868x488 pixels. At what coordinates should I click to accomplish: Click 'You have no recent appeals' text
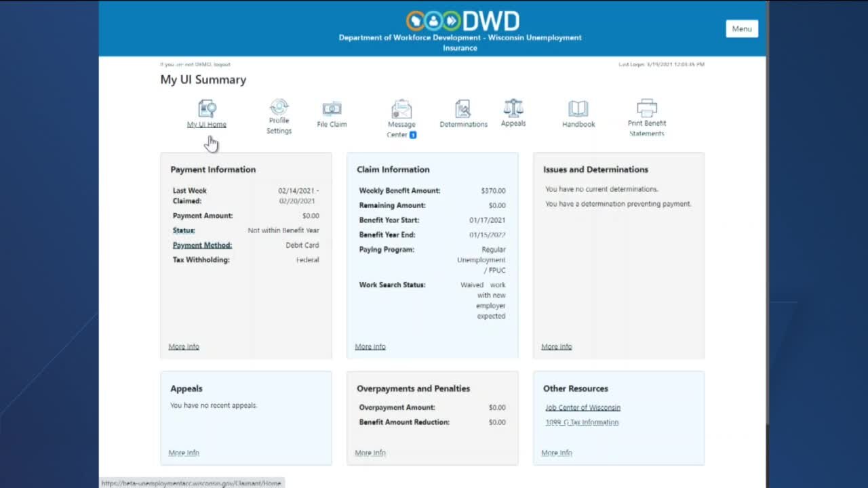[x=214, y=405]
